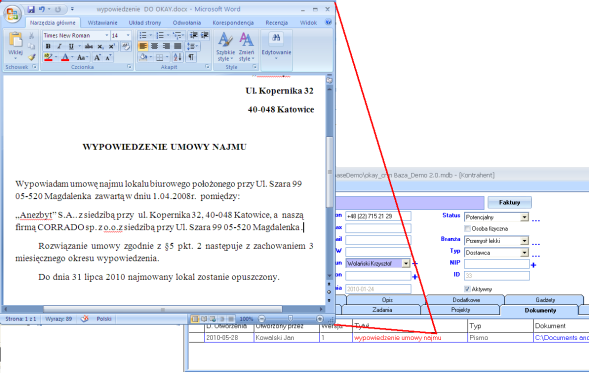Screen dimensions: 589x373
Task: Apply strikethrough to text
Action: point(89,47)
